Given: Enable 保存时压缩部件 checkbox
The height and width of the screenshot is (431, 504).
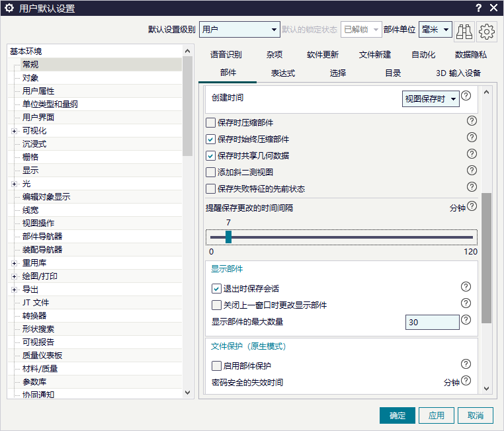Looking at the screenshot, I should point(210,123).
